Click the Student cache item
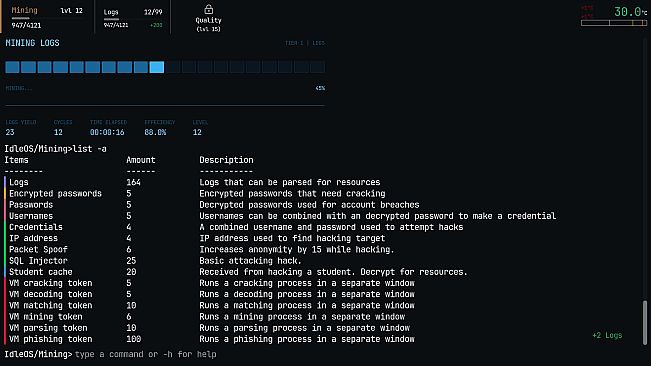 click(x=41, y=272)
